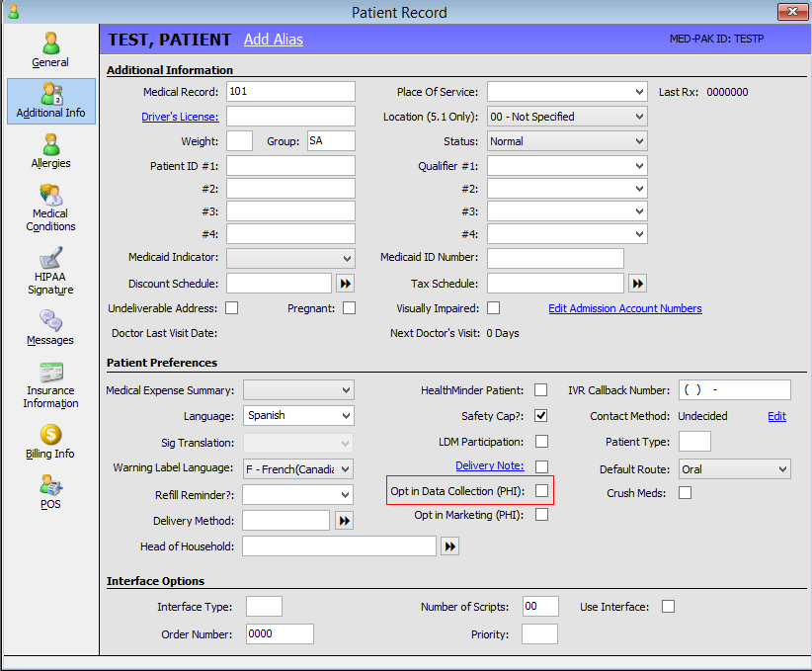Click the Add Alias link
This screenshot has height=671, width=812.
point(274,40)
